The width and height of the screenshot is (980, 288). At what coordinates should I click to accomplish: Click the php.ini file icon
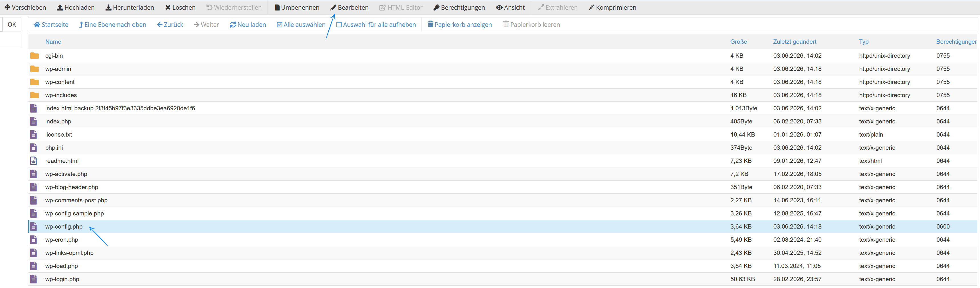pos(33,148)
